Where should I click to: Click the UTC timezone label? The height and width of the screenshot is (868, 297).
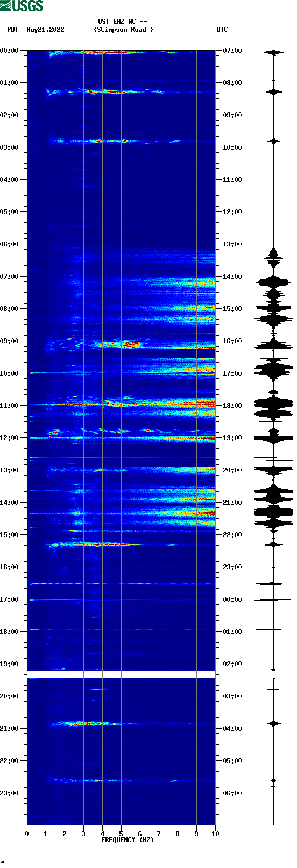tap(222, 30)
